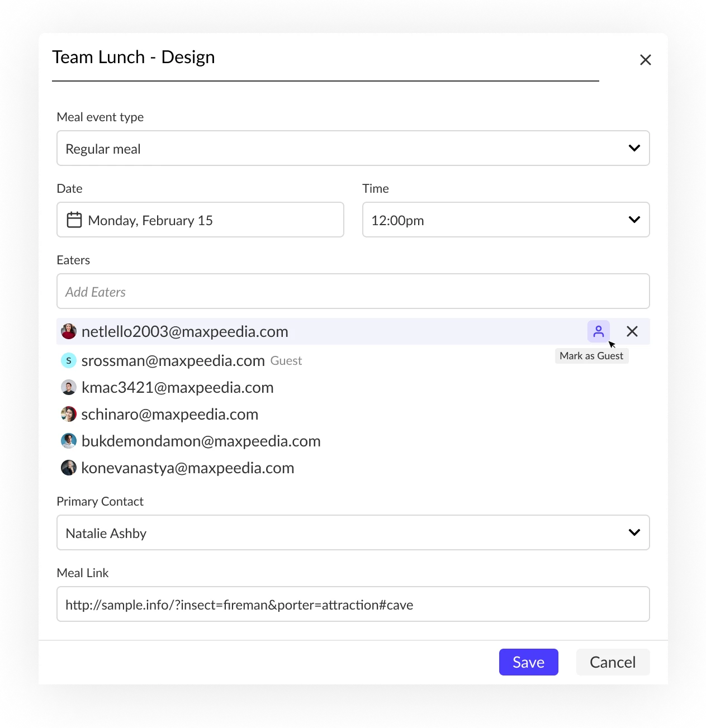Click the avatar of schinaro
706x728 pixels.
(69, 414)
